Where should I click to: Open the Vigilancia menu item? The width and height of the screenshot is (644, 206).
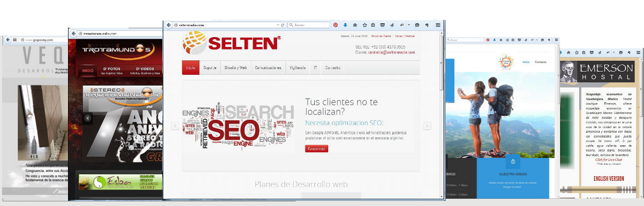[x=297, y=67]
